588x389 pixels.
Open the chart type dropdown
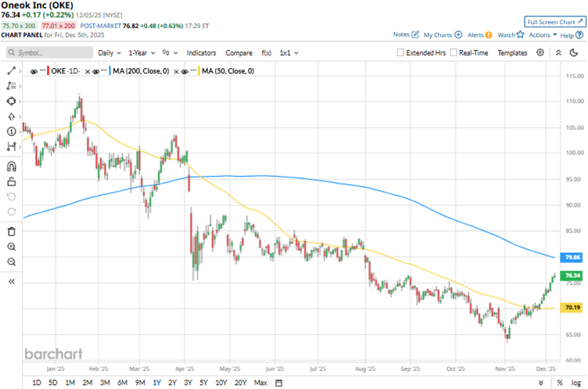tap(170, 53)
